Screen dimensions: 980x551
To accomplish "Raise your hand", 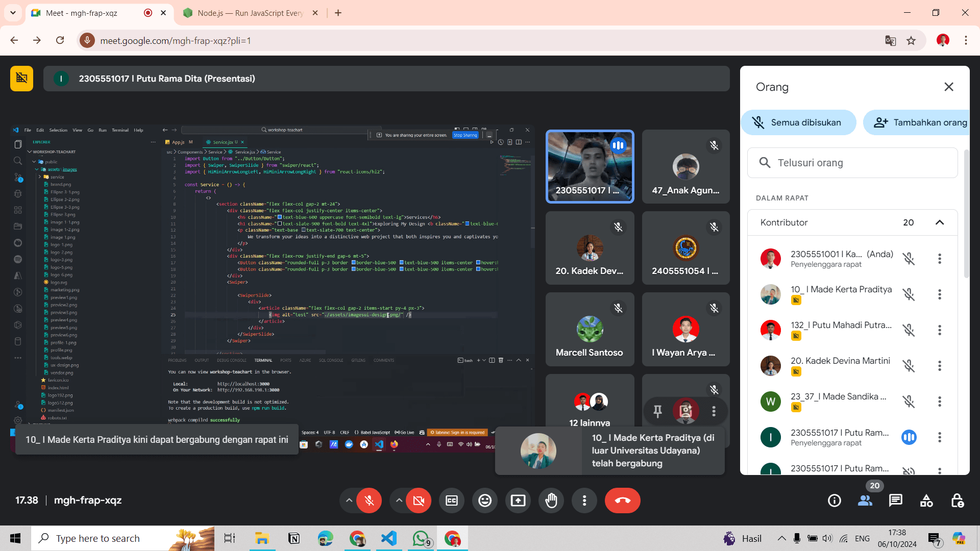I will (551, 500).
